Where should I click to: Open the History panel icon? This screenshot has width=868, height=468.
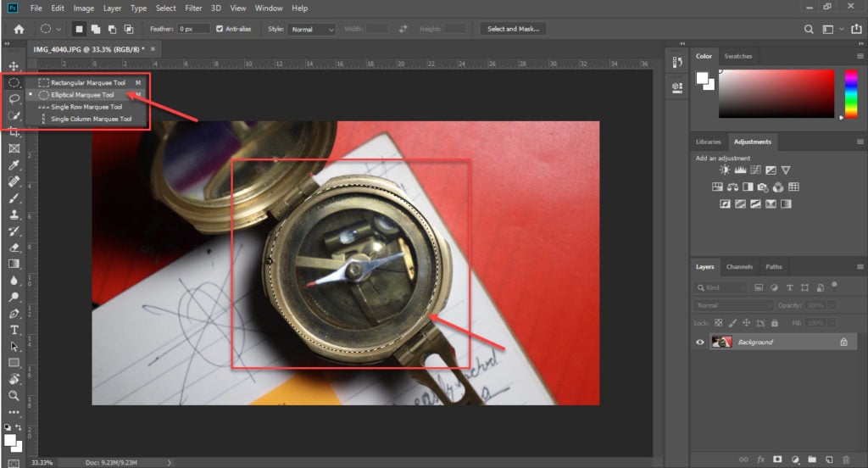coord(677,63)
